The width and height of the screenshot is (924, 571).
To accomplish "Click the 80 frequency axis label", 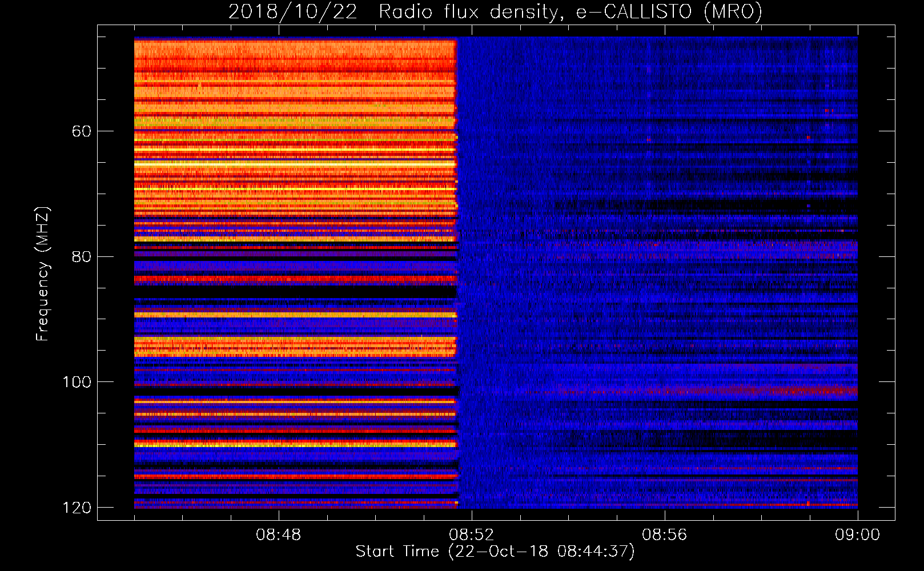I will point(82,256).
